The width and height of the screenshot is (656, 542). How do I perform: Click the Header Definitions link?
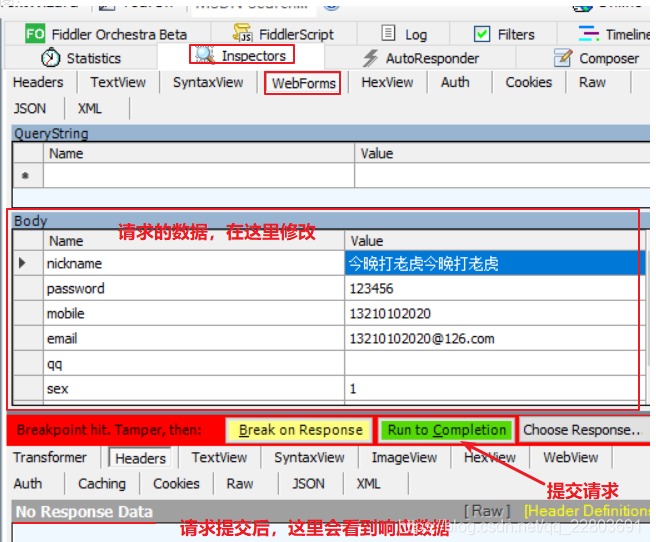point(587,511)
